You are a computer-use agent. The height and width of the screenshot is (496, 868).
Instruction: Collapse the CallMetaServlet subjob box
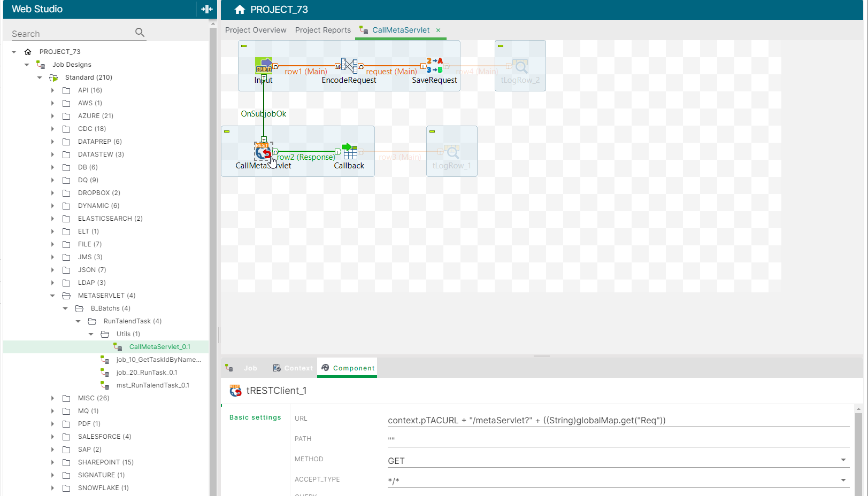pos(227,131)
